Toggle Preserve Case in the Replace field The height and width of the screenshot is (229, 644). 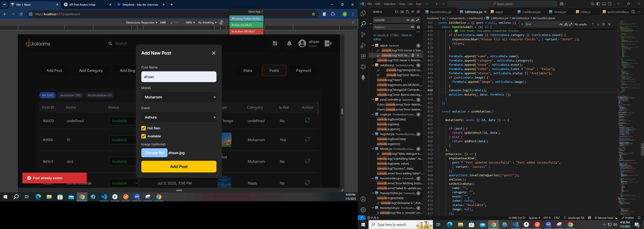pyautogui.click(x=412, y=27)
